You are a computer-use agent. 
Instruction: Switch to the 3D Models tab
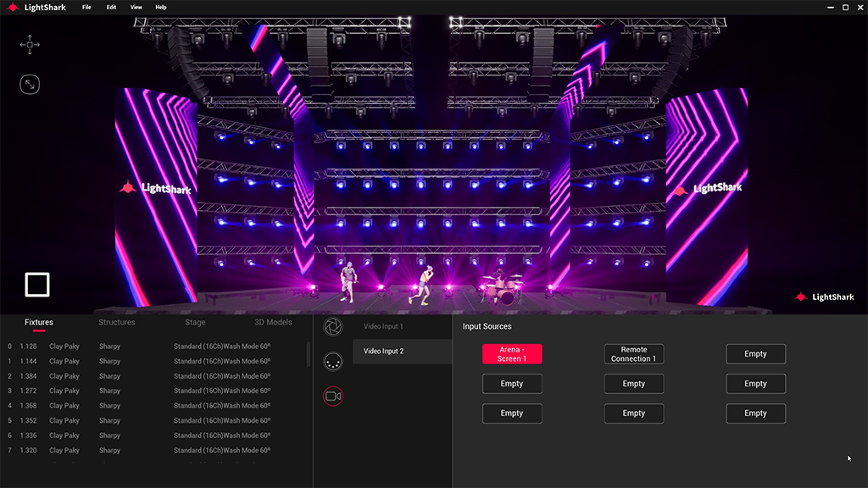[273, 323]
